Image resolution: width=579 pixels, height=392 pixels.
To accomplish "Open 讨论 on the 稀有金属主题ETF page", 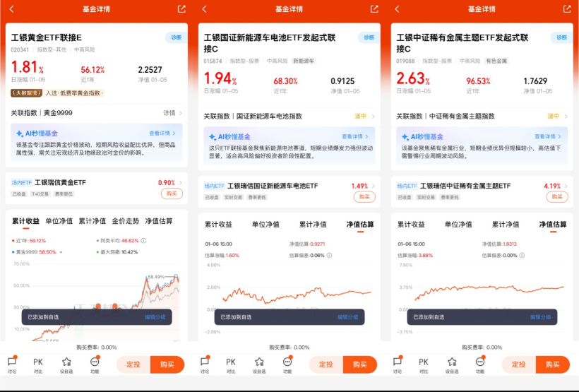I will pyautogui.click(x=398, y=364).
